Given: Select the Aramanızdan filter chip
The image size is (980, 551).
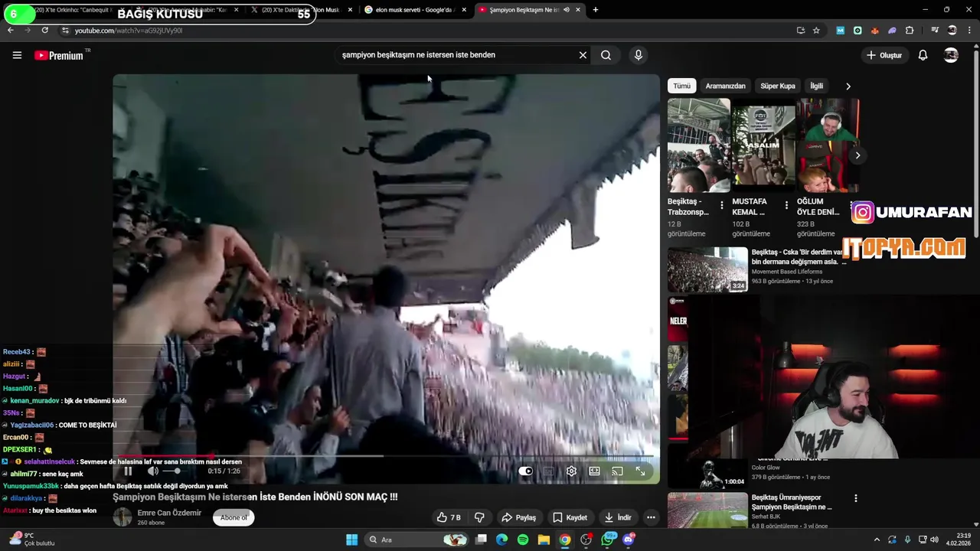Looking at the screenshot, I should 725,86.
